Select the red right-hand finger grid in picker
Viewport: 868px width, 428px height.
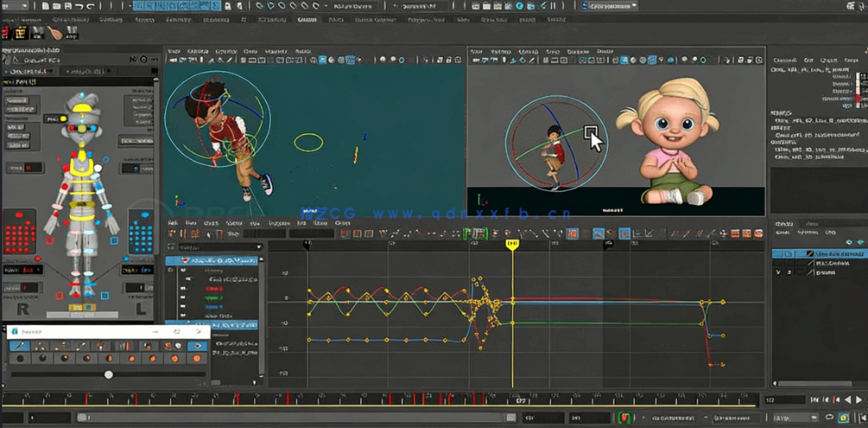[x=20, y=236]
